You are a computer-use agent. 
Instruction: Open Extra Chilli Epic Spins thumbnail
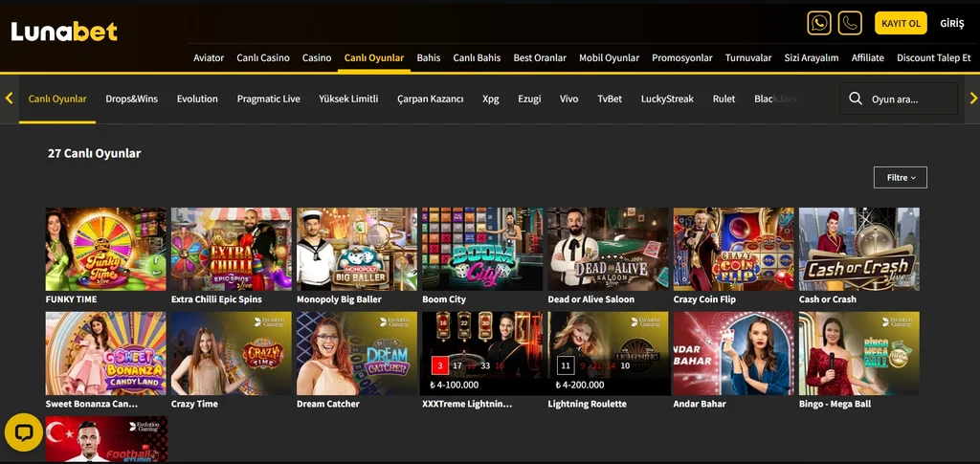click(232, 249)
